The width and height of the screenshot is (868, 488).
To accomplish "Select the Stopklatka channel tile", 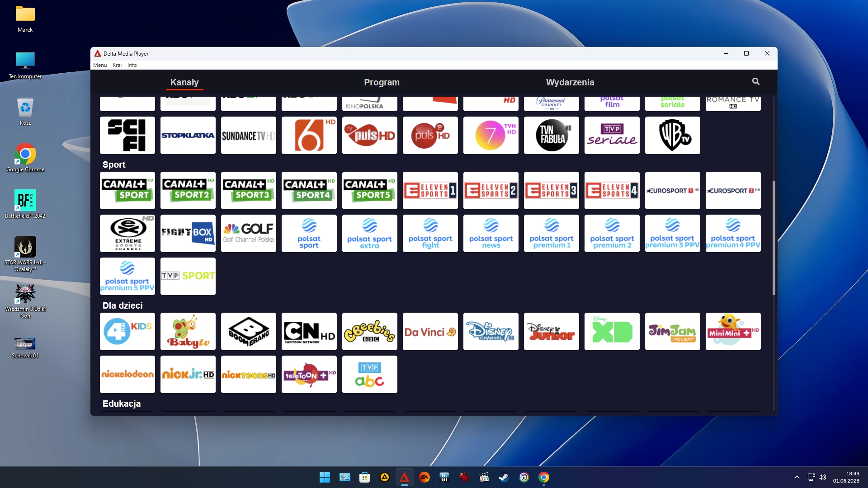I will coord(188,136).
